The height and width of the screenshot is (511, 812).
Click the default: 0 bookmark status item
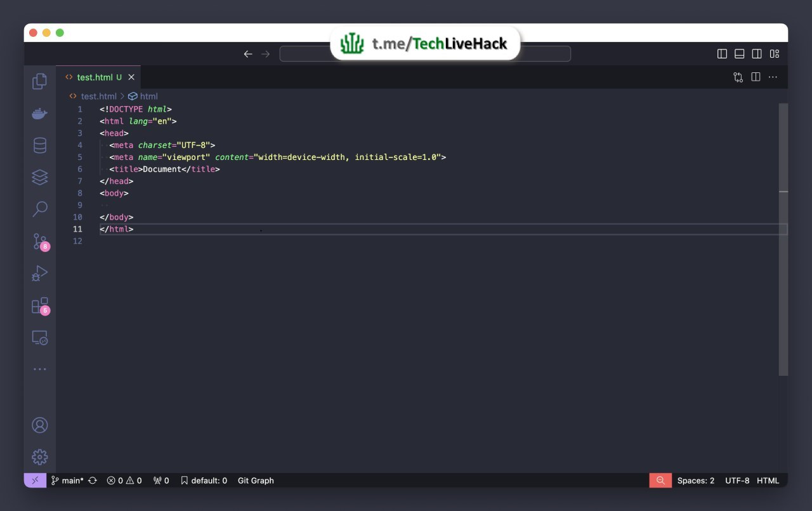point(204,481)
